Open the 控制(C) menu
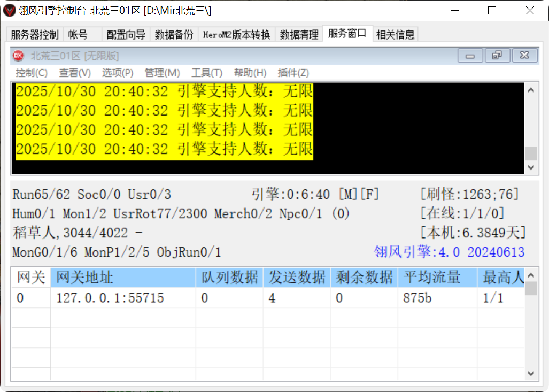Viewport: 549px width, 392px height. click(31, 73)
